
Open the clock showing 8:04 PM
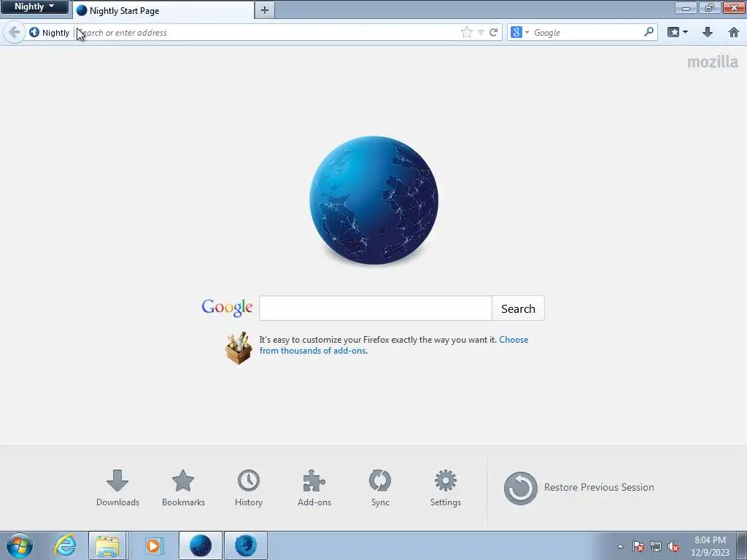tap(710, 546)
